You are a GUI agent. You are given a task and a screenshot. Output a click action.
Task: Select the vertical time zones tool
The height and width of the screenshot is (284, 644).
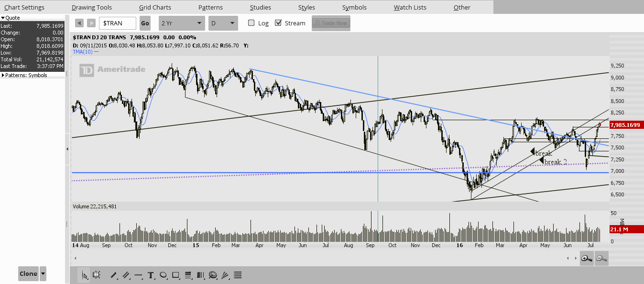click(200, 275)
